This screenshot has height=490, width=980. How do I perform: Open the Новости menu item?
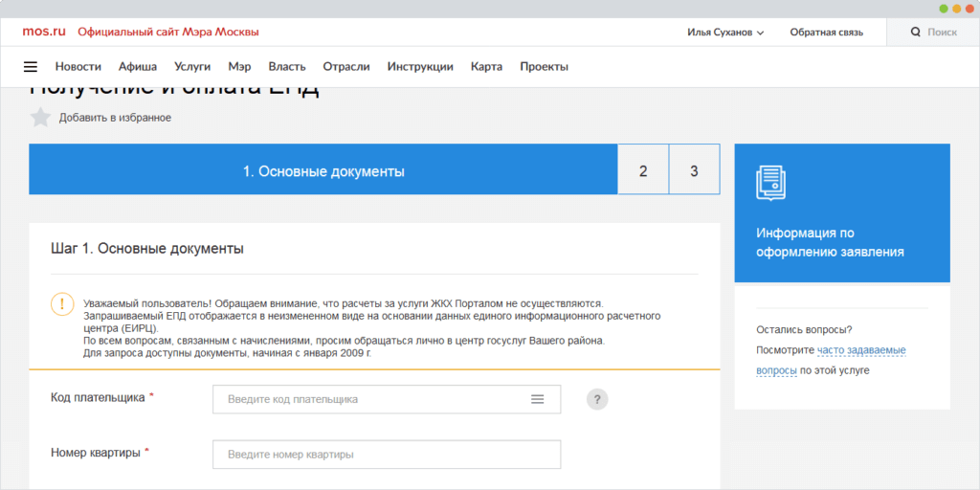78,67
